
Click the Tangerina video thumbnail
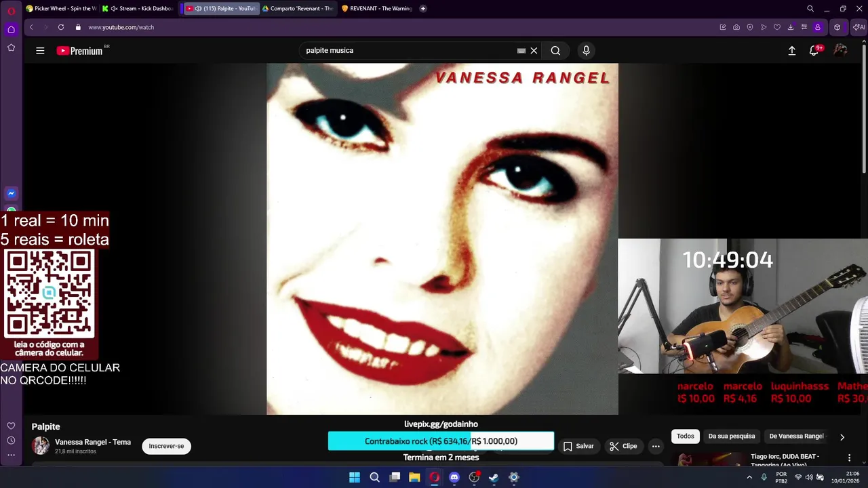point(709,460)
